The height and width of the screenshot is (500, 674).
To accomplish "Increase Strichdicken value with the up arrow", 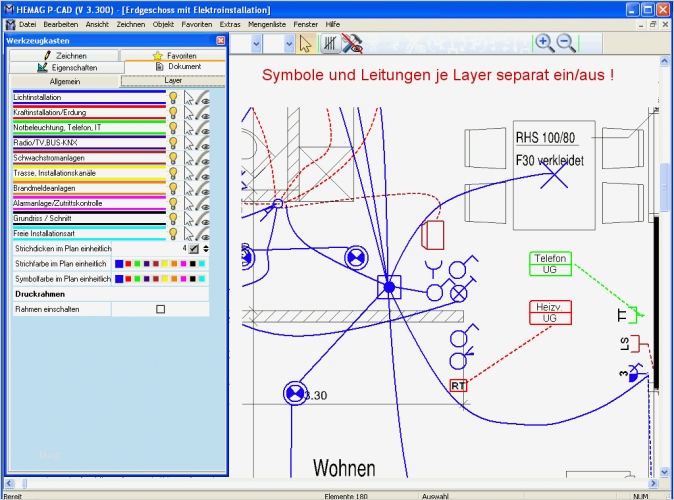I will point(206,246).
